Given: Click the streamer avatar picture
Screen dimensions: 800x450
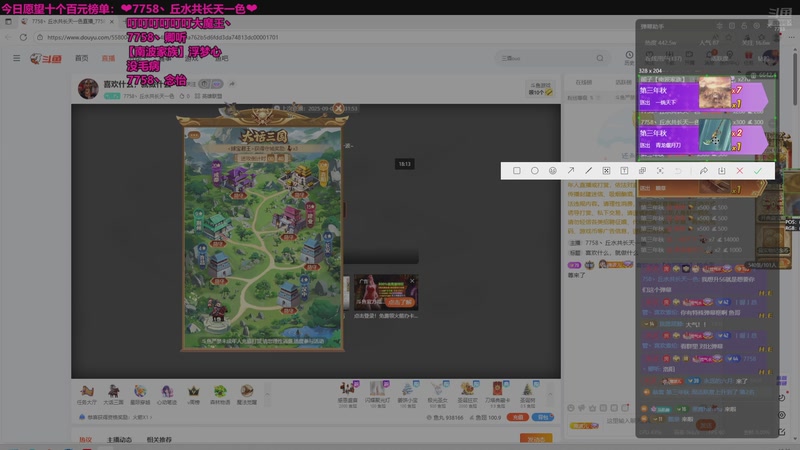Looking at the screenshot, I should [88, 89].
